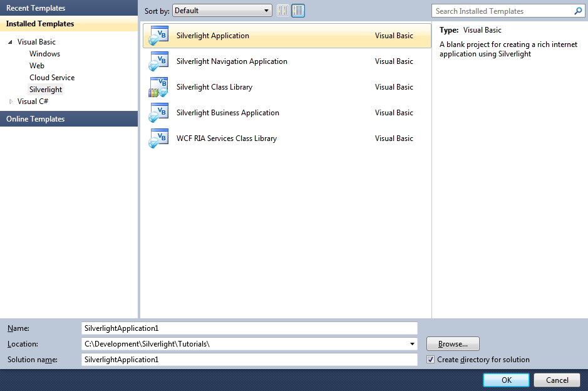Click Visual Basic label in WCF RIA row
588x391 pixels.
pos(394,138)
